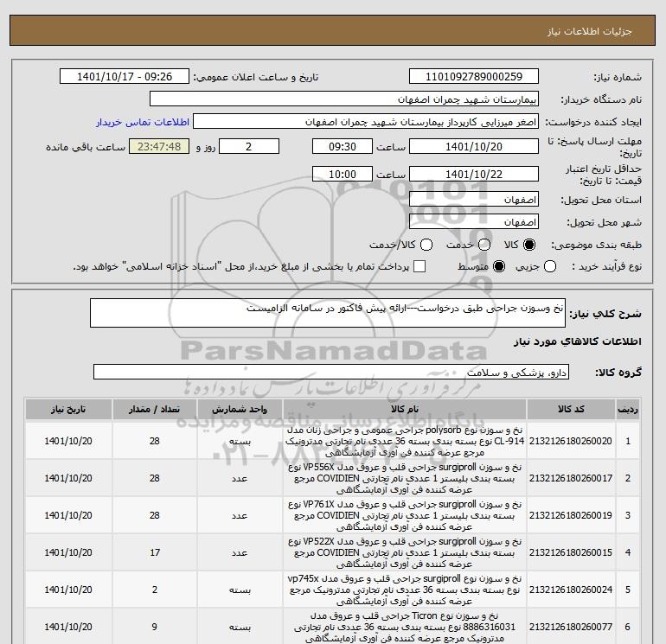Select the خدمت radio button

(484, 245)
